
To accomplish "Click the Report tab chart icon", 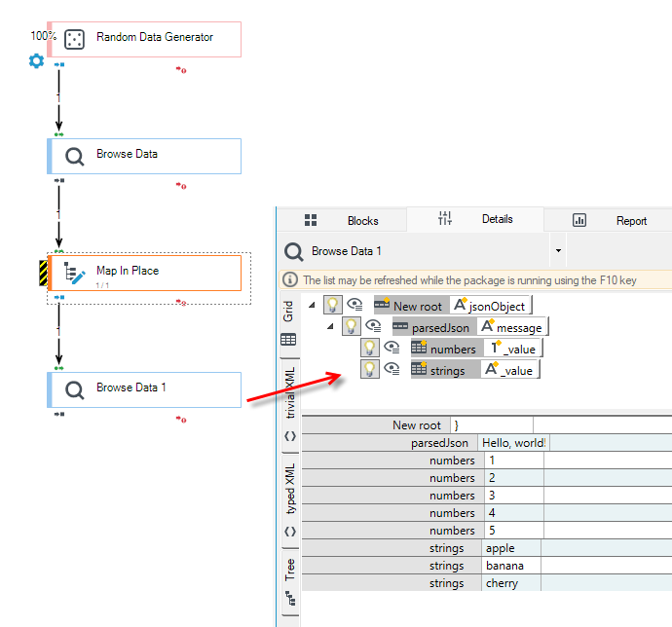I will pos(579,220).
